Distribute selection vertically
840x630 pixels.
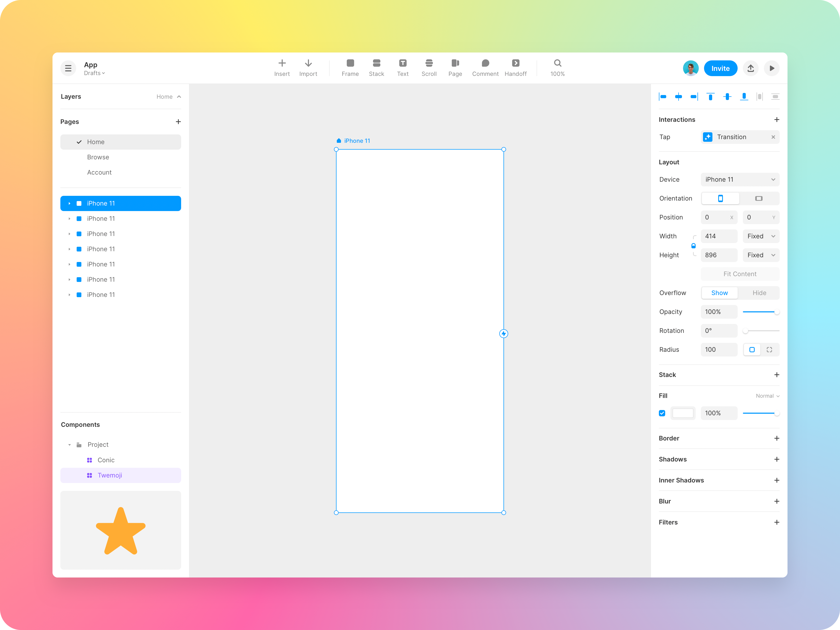(775, 97)
